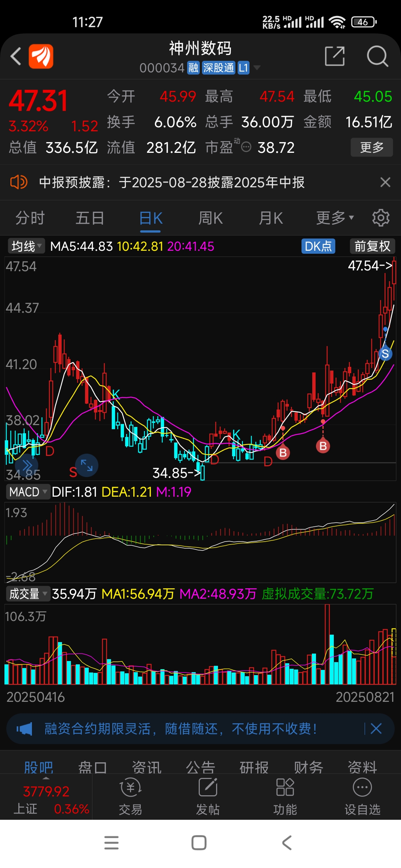The image size is (401, 868).
Task: Tap the 设自选 watchlist icon
Action: tap(362, 797)
